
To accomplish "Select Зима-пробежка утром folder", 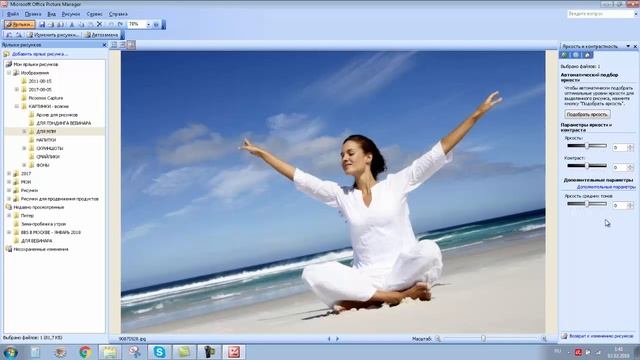I will pyautogui.click(x=43, y=224).
